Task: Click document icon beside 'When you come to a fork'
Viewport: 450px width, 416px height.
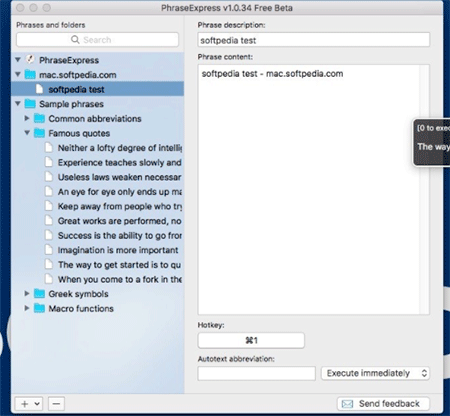Action: [x=49, y=279]
